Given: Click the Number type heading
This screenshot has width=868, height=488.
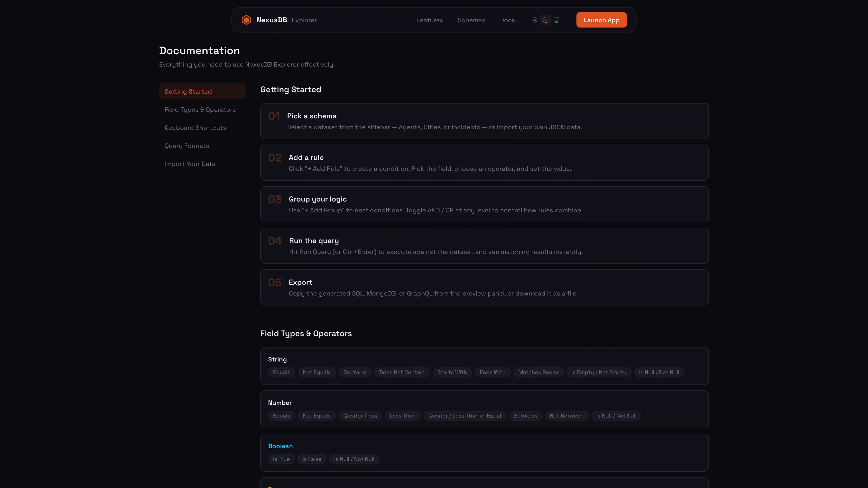Looking at the screenshot, I should point(280,402).
